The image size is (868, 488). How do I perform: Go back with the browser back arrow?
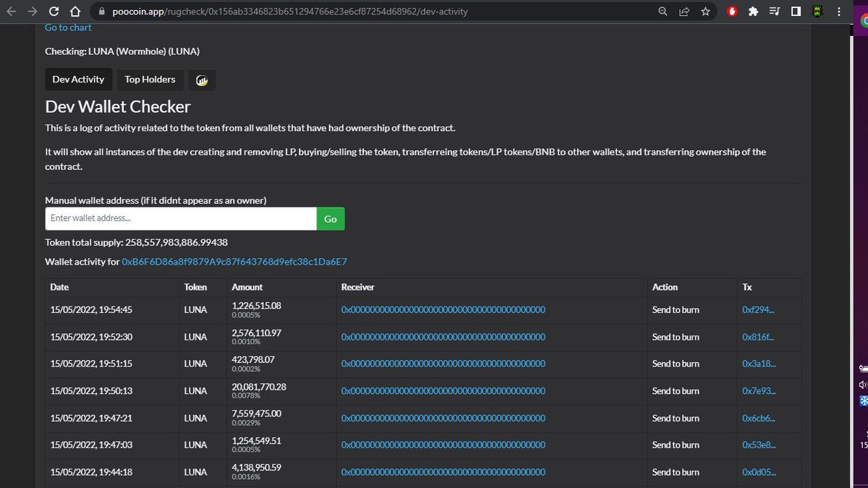pyautogui.click(x=10, y=12)
